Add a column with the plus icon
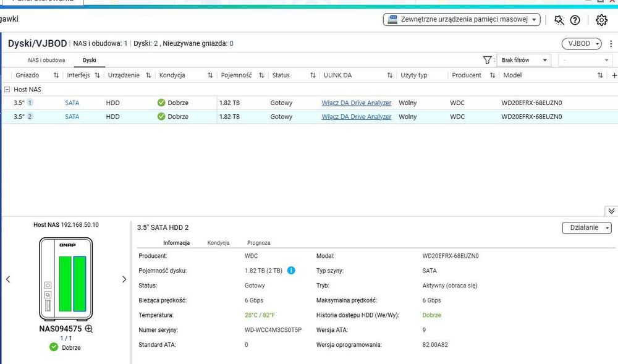Screen dimensions: 618x364 (614, 75)
